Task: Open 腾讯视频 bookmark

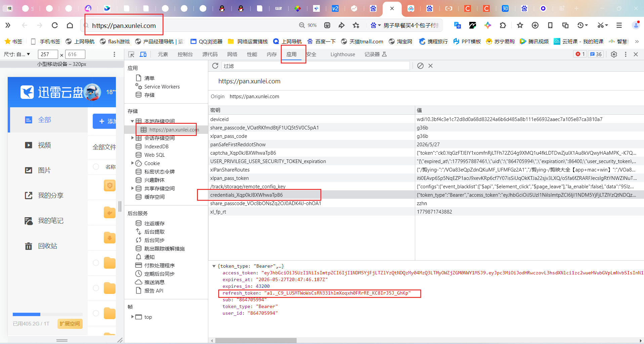Action: tap(534, 41)
